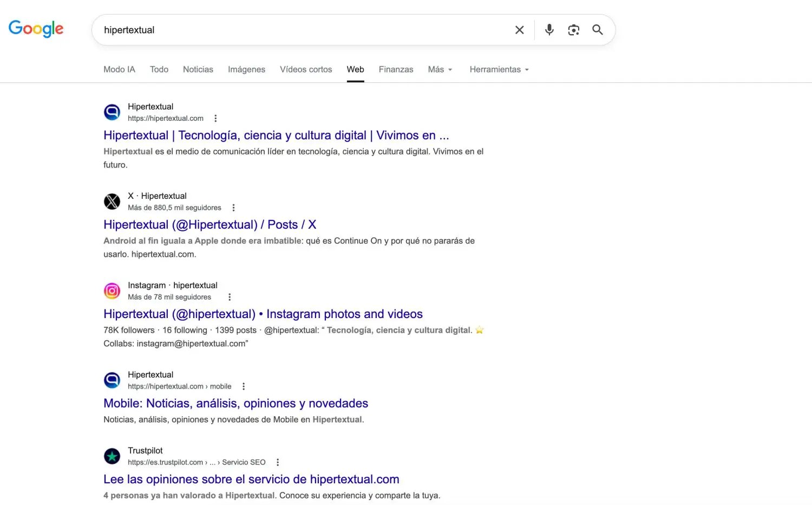Click the magnifying glass search button
The width and height of the screenshot is (812, 505).
pos(598,30)
